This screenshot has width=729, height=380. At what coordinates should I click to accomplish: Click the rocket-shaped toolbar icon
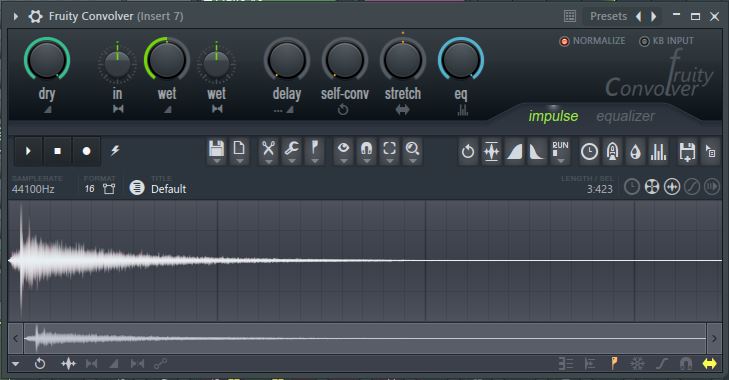click(612, 151)
